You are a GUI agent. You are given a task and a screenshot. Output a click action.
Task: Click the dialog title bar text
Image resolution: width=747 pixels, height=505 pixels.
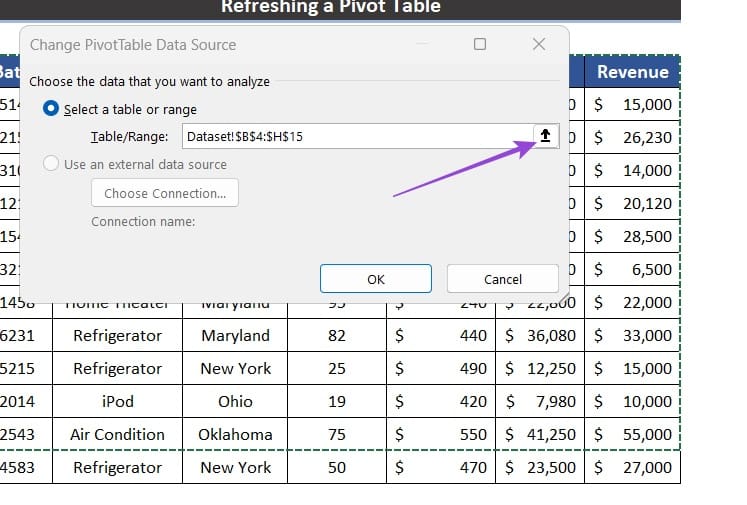pos(133,44)
